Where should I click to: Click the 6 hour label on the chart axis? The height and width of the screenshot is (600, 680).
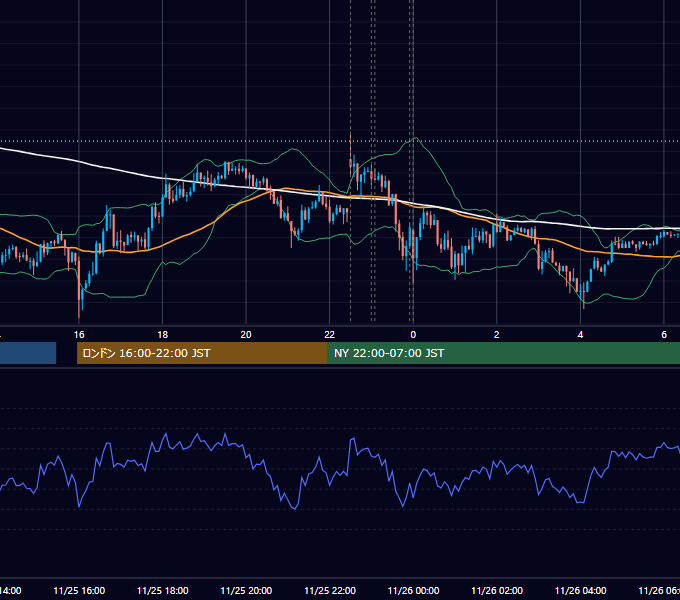coord(664,334)
